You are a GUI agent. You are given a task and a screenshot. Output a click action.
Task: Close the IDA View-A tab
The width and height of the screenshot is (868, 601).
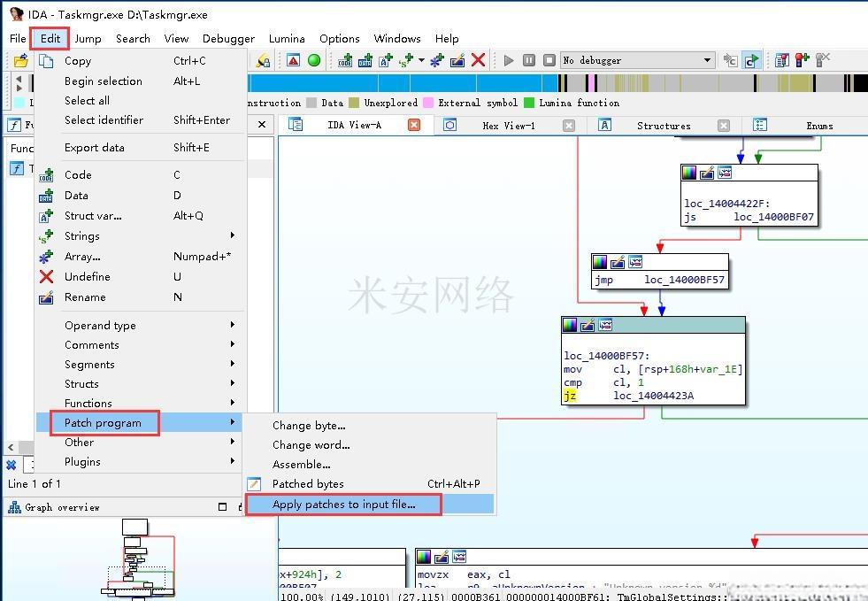(x=413, y=125)
